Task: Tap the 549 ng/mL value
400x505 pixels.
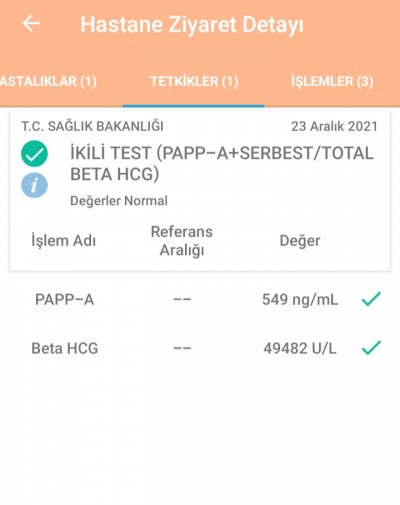Action: pyautogui.click(x=300, y=299)
